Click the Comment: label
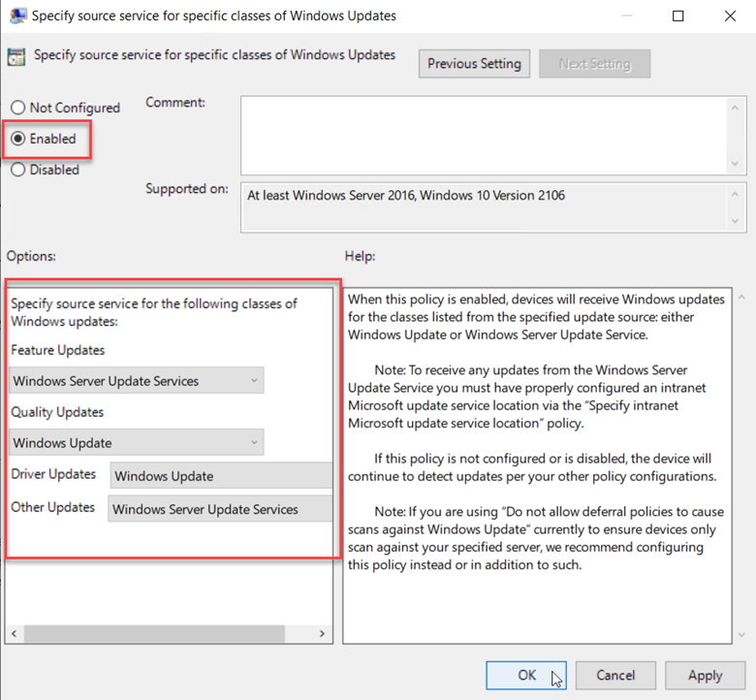756x700 pixels. [175, 102]
